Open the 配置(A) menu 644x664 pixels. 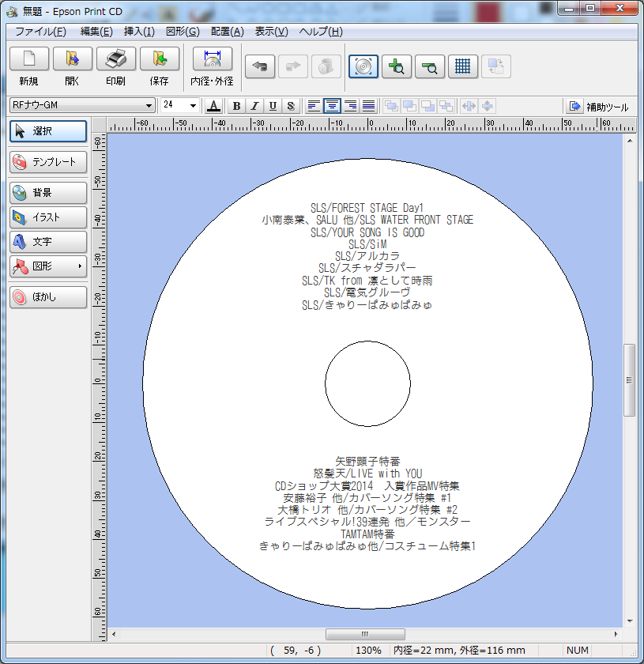pyautogui.click(x=228, y=32)
